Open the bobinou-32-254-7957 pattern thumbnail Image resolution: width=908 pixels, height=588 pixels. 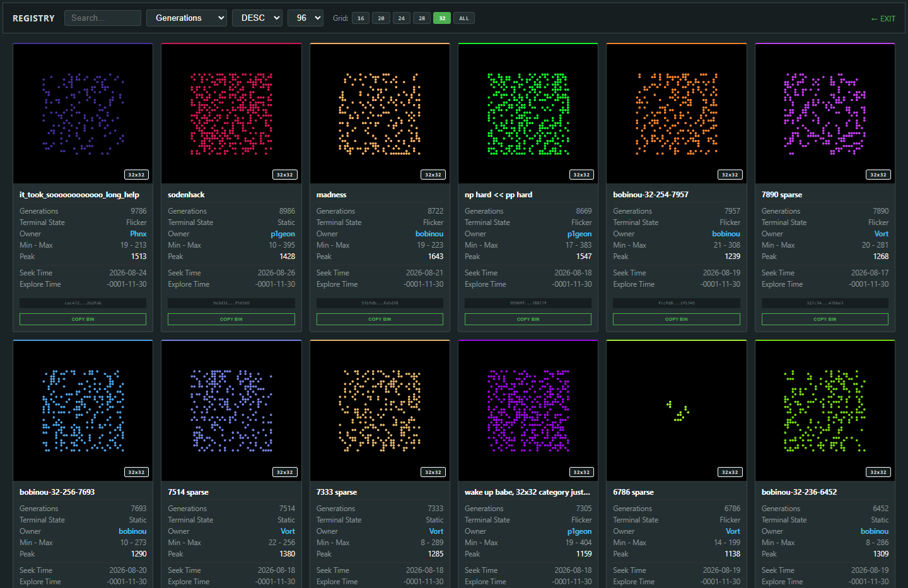(x=677, y=113)
